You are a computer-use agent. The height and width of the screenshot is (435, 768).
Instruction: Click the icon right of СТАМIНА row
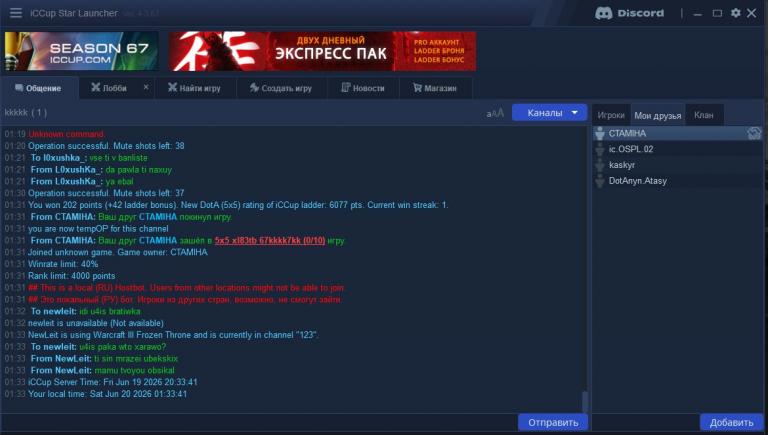pos(754,133)
